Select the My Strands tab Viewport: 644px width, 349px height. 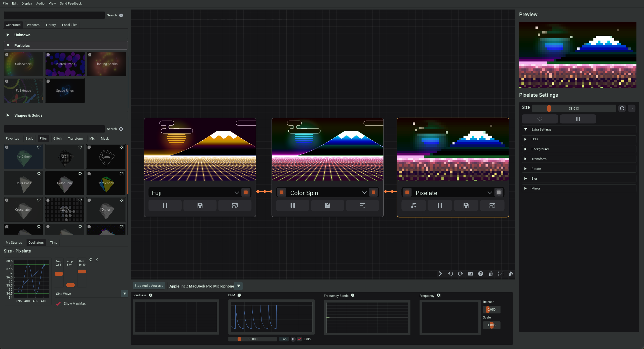point(14,242)
